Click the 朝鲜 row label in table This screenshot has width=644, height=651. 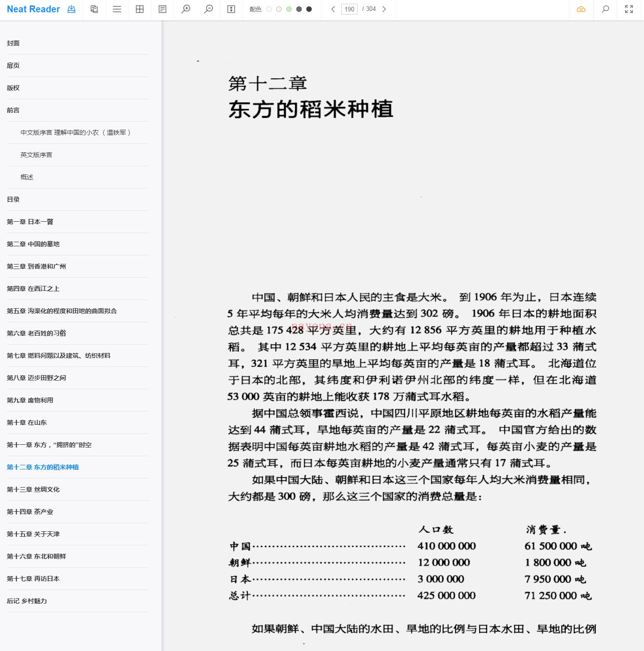[240, 563]
